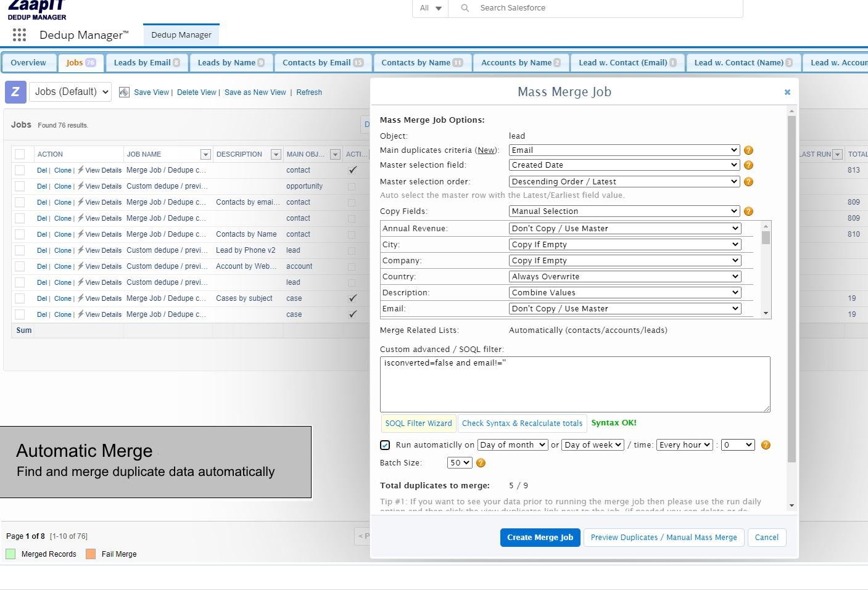Viewport: 868px width, 590px height.
Task: Open help for Master selection order
Action: (748, 182)
